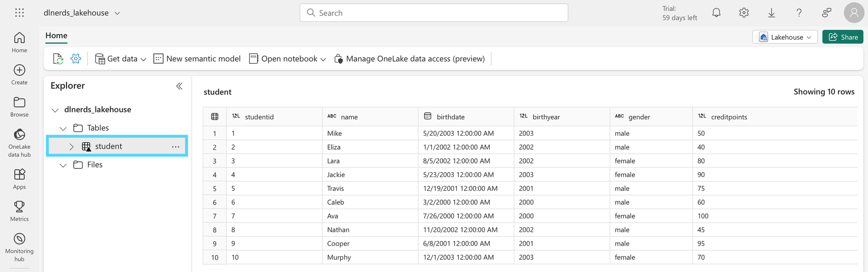
Task: Select the Home ribbon tab
Action: pos(56,36)
